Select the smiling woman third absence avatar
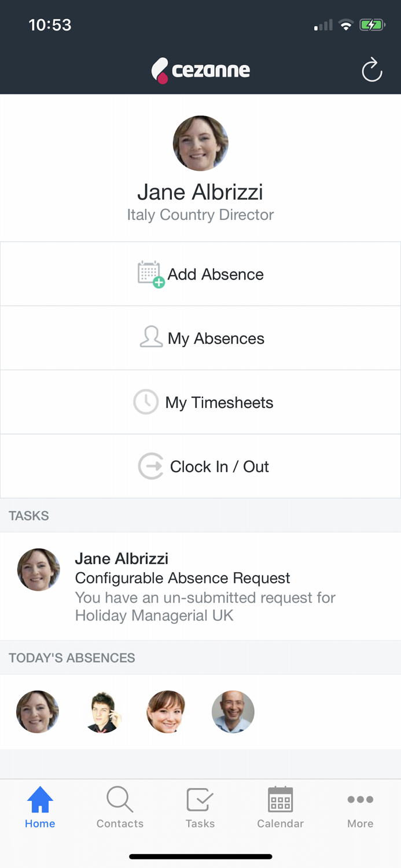Viewport: 401px width, 868px height. click(x=168, y=712)
